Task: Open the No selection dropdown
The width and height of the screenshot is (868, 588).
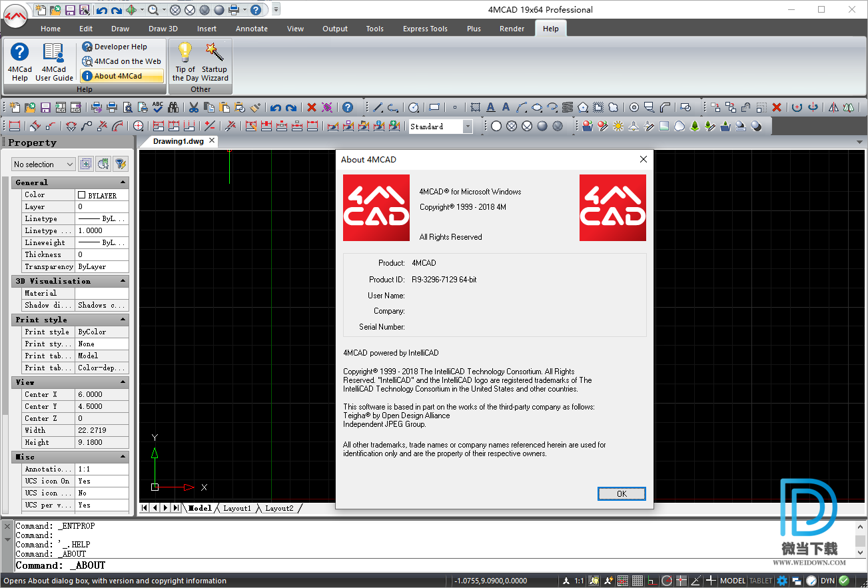Action: click(x=44, y=164)
